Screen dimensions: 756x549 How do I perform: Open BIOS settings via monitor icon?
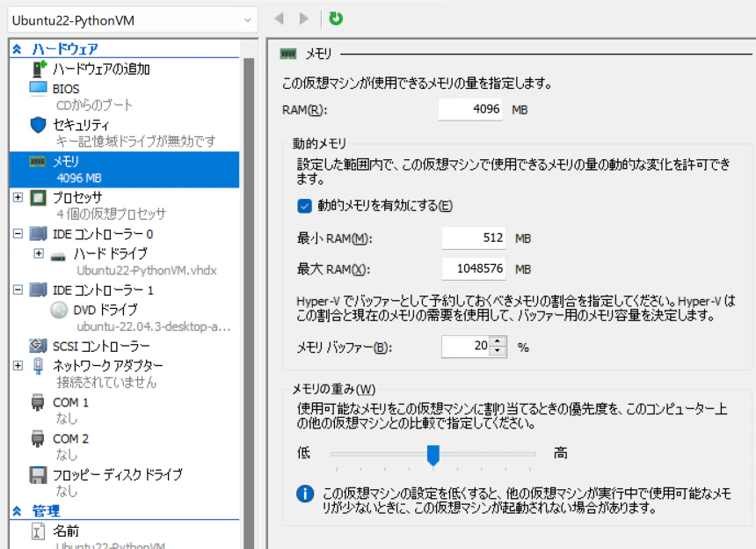pyautogui.click(x=38, y=89)
